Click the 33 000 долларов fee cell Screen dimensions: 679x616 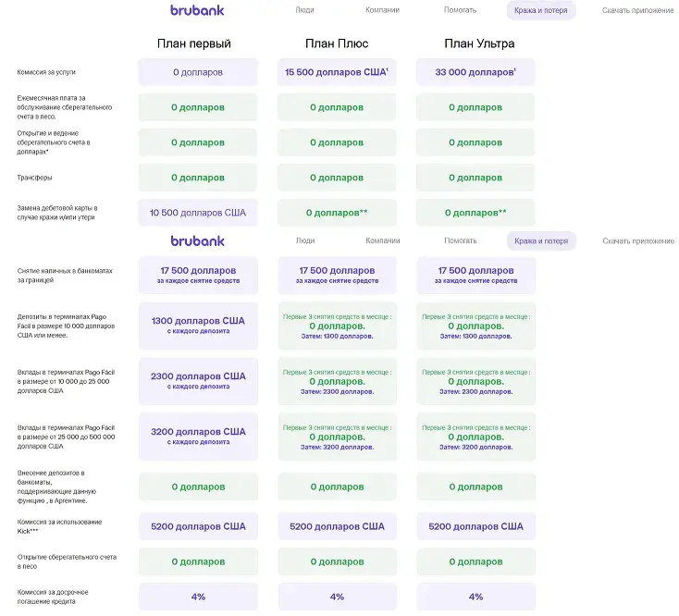pos(475,72)
